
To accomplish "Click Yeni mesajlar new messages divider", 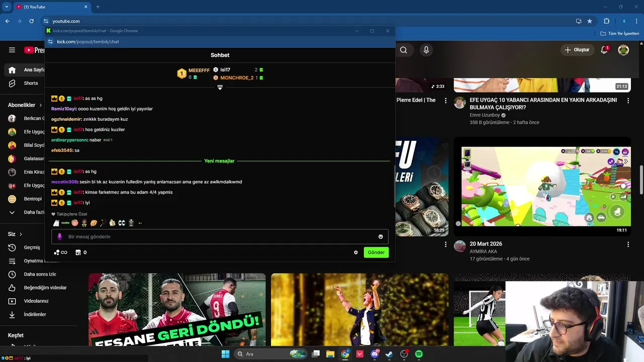I will 219,161.
